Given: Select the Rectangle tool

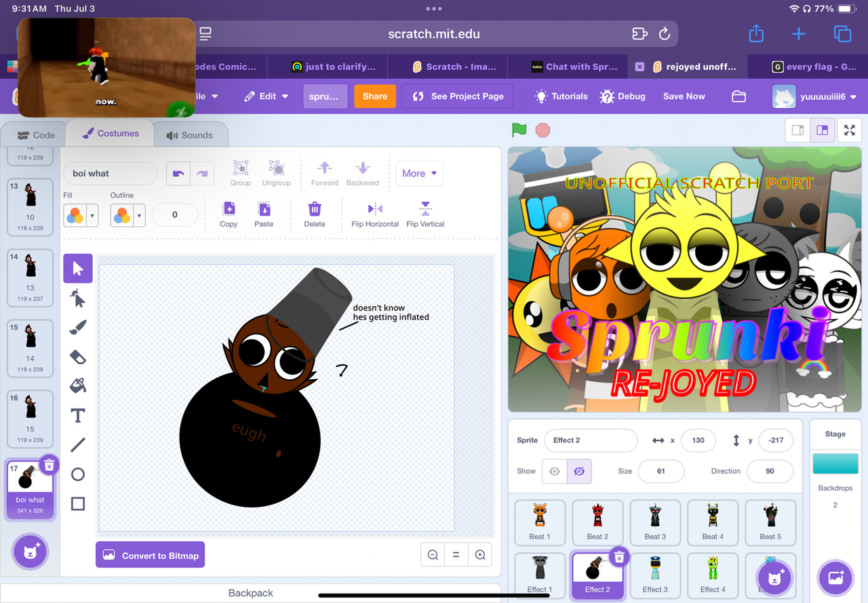Looking at the screenshot, I should 78,503.
